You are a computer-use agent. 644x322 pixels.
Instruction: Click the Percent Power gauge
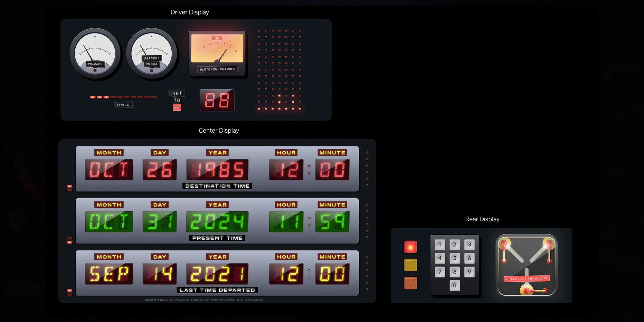[x=152, y=54]
